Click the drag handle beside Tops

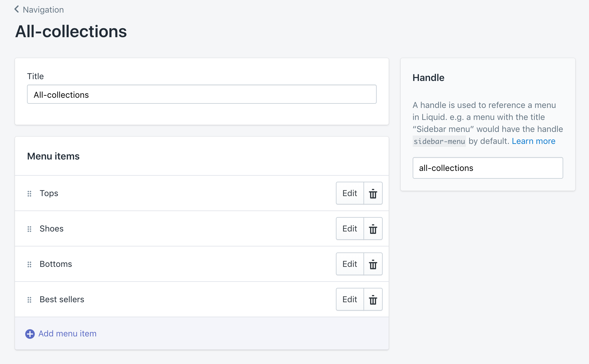point(29,193)
